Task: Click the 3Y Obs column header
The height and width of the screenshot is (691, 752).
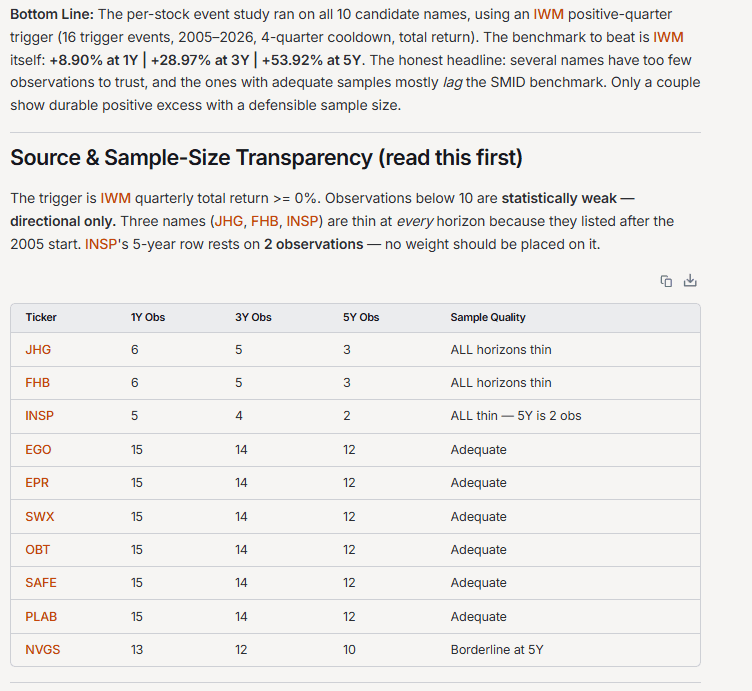Action: [x=253, y=317]
